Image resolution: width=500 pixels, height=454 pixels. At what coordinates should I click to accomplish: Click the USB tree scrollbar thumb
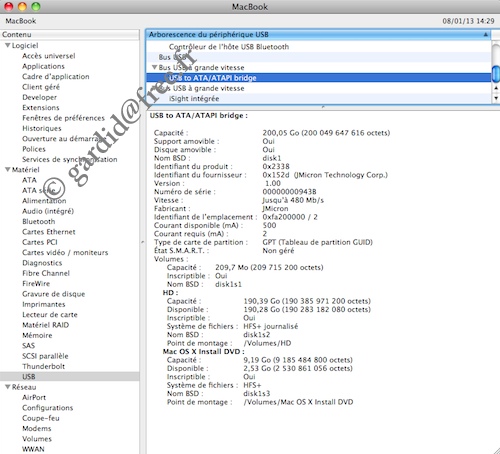496,74
